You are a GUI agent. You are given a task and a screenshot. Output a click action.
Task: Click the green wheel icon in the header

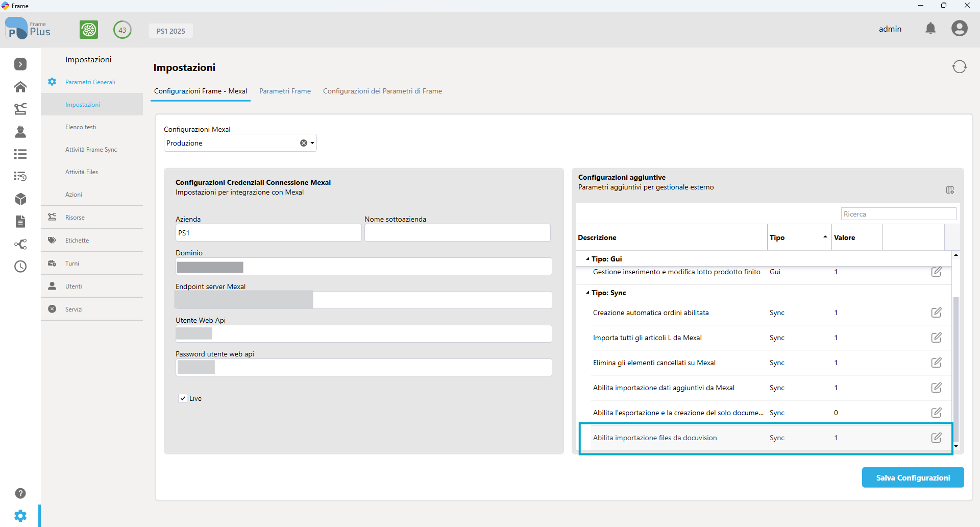click(x=89, y=30)
